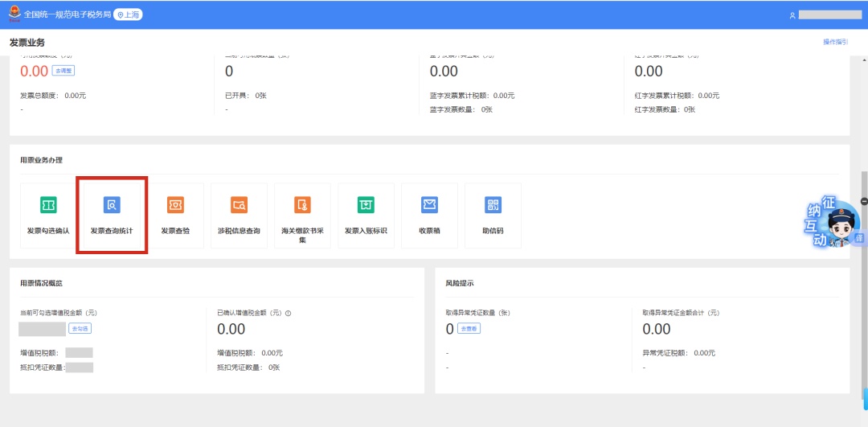868x427 pixels.
Task: Open 涉税信息查询 icon
Action: 239,206
